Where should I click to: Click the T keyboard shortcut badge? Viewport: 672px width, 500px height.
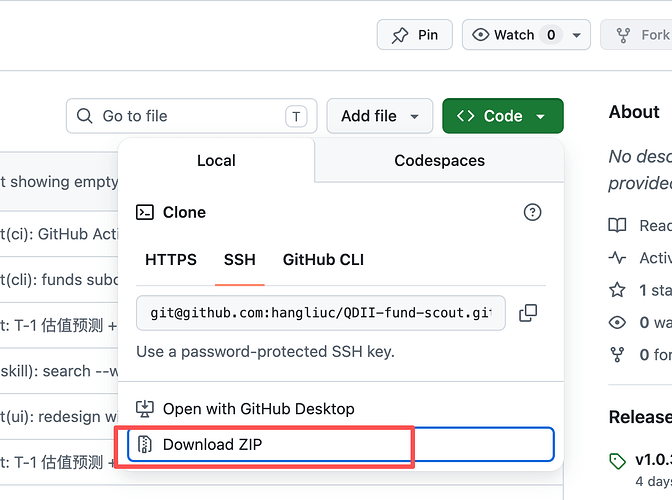(x=296, y=117)
